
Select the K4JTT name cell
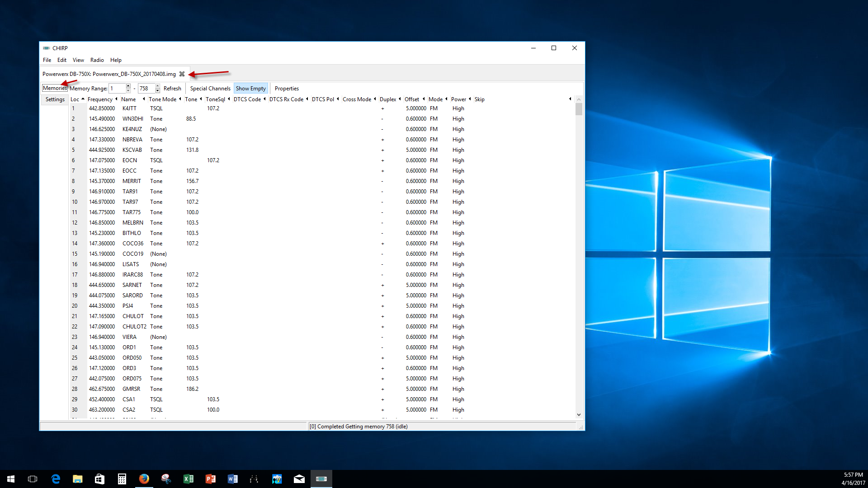(x=129, y=108)
